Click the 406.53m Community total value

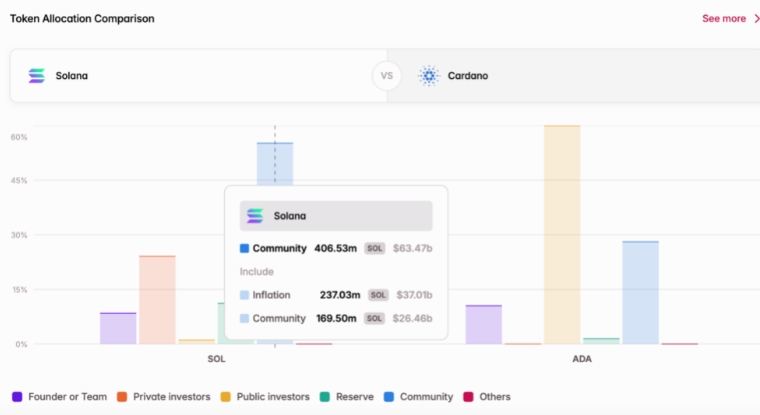point(335,248)
